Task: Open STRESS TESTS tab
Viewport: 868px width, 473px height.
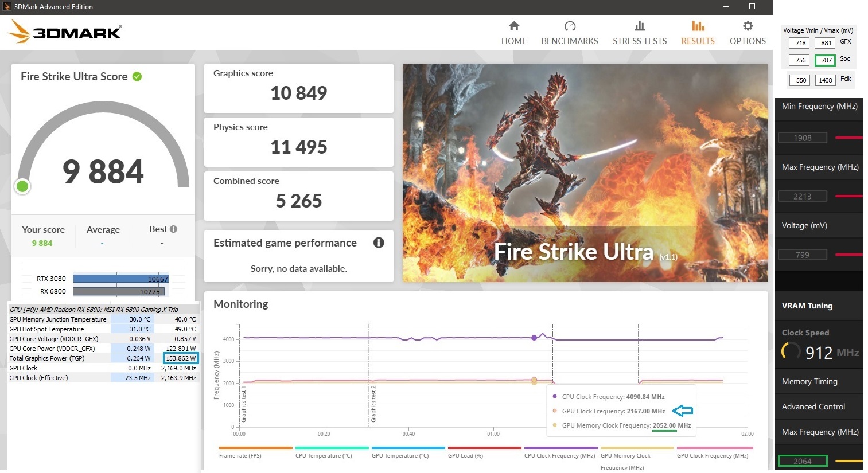Action: tap(640, 33)
